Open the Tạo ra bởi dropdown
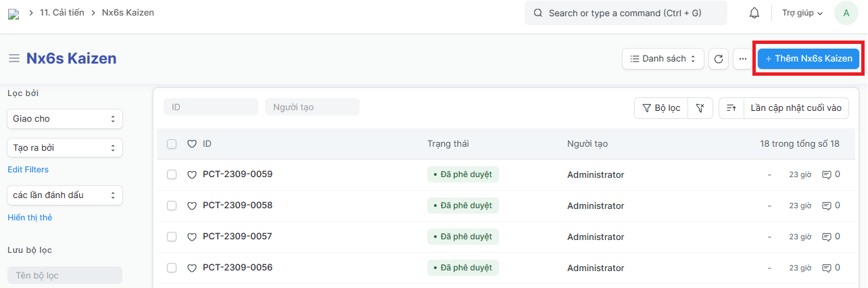This screenshot has height=288, width=868. (65, 147)
